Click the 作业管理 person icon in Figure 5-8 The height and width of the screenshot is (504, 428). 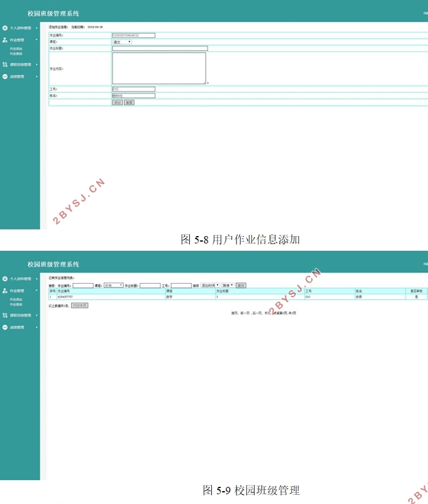[5, 40]
